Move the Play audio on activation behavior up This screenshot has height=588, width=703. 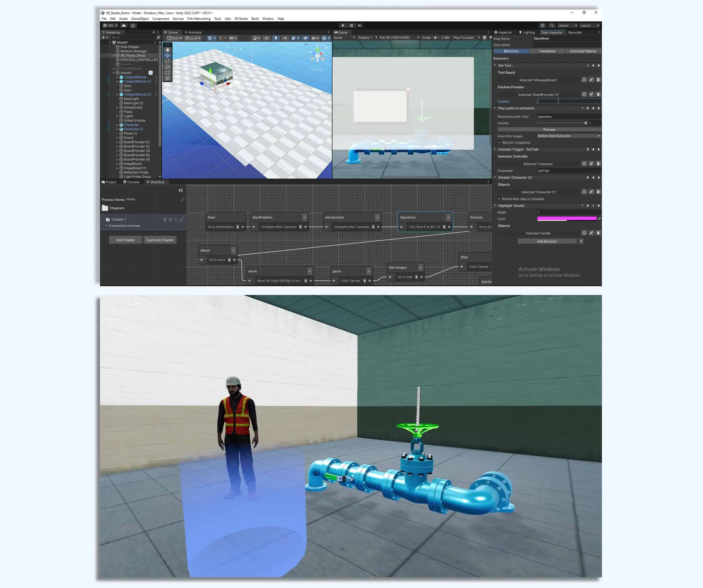pyautogui.click(x=587, y=108)
